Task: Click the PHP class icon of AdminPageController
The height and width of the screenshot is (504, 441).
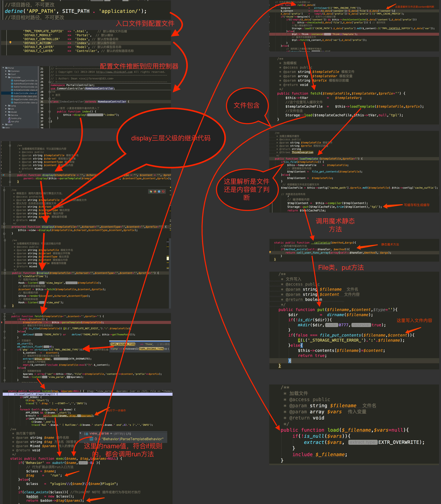Action: tap(12, 81)
